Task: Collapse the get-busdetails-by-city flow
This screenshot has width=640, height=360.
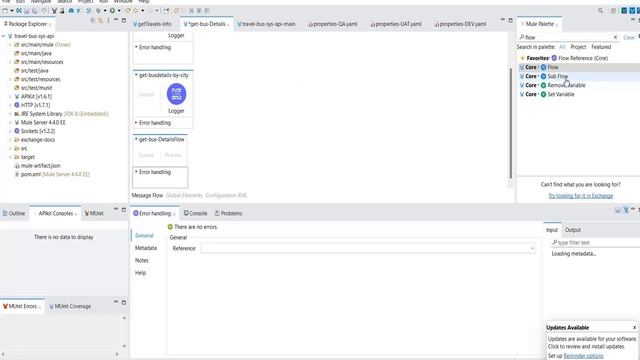Action: click(136, 75)
